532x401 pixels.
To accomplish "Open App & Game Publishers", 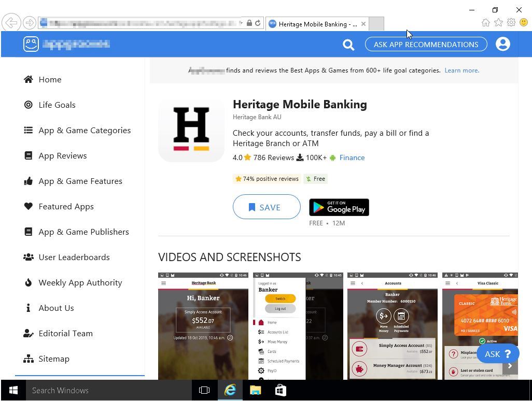I will (84, 232).
